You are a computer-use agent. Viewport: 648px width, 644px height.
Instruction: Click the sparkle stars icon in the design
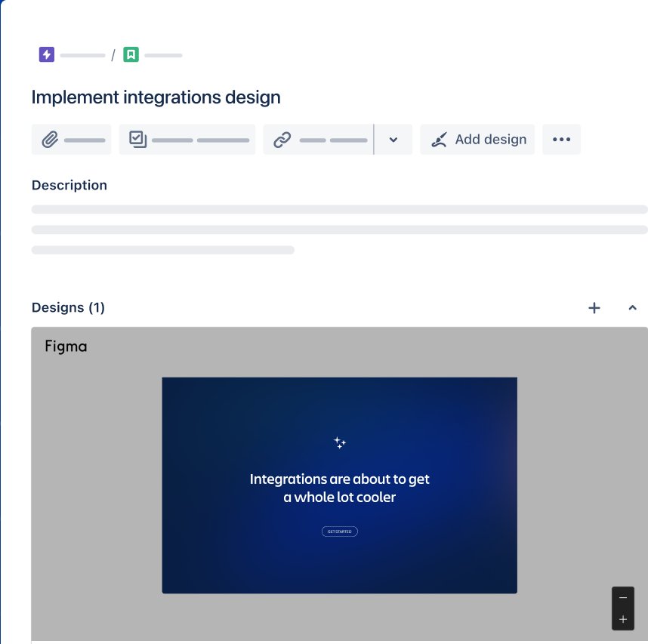click(x=340, y=443)
